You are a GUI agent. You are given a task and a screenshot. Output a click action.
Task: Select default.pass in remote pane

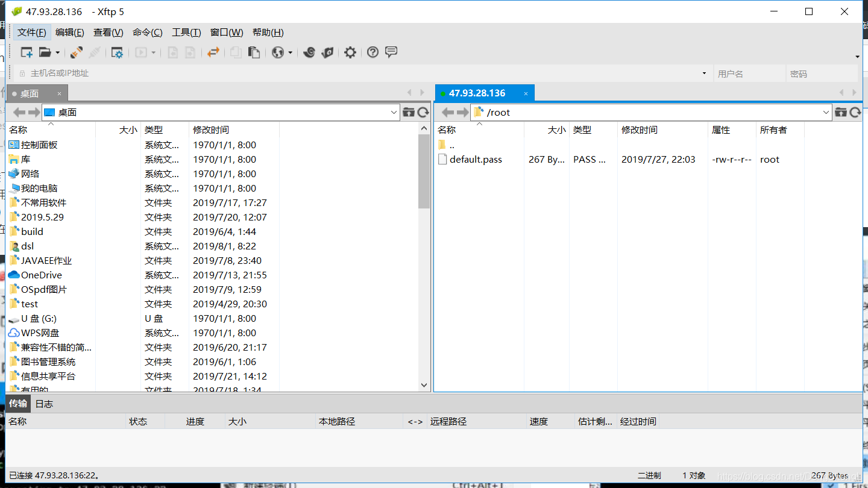click(476, 160)
